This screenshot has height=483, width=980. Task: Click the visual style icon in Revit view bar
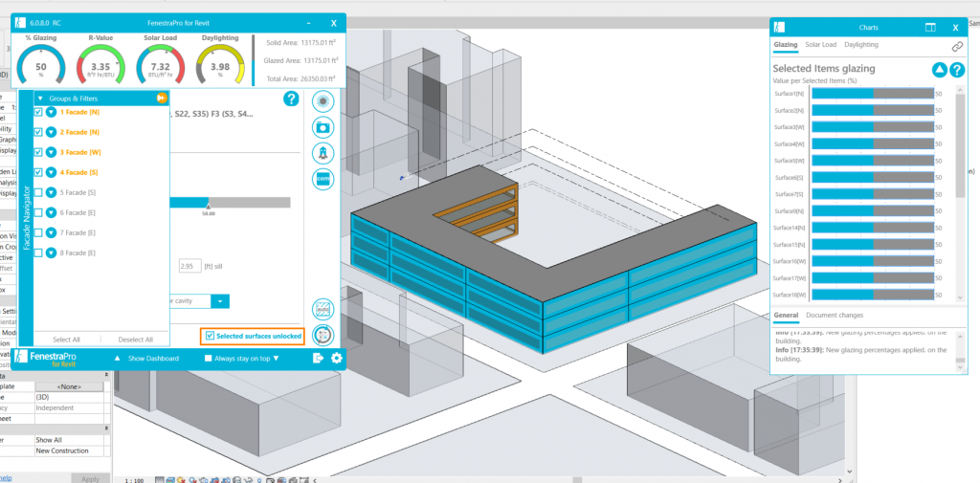[x=170, y=480]
